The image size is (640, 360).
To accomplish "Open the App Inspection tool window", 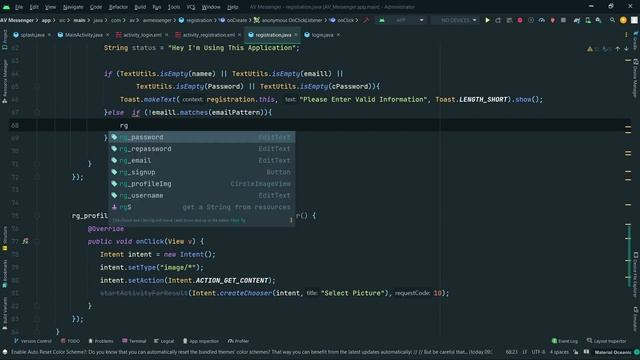I will tap(201, 341).
